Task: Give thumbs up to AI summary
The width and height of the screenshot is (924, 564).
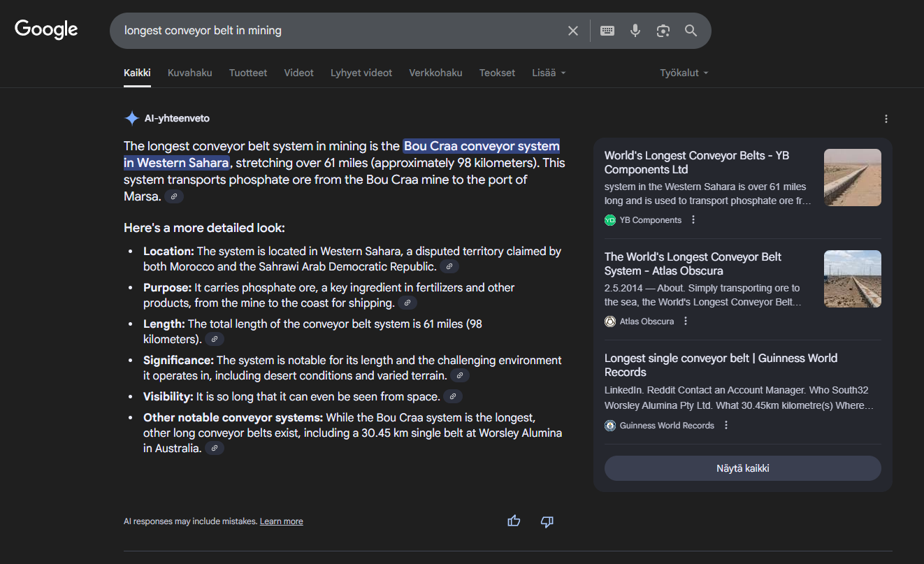Action: tap(514, 521)
